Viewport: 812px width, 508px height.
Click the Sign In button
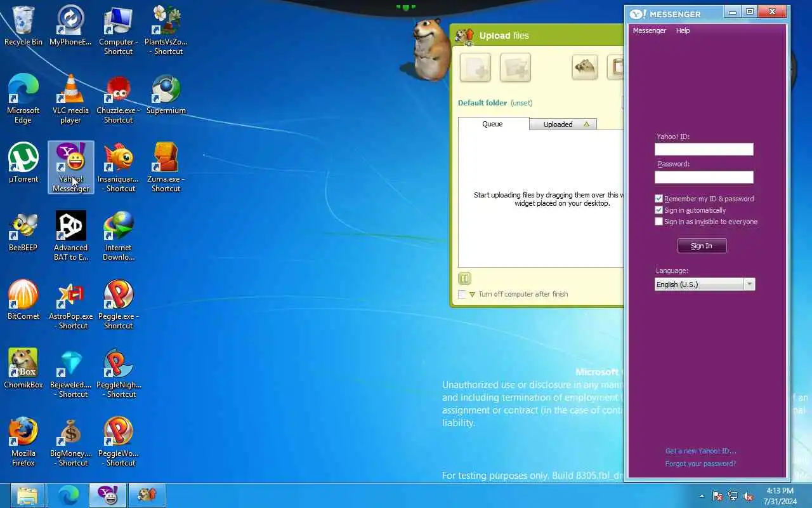(x=702, y=246)
